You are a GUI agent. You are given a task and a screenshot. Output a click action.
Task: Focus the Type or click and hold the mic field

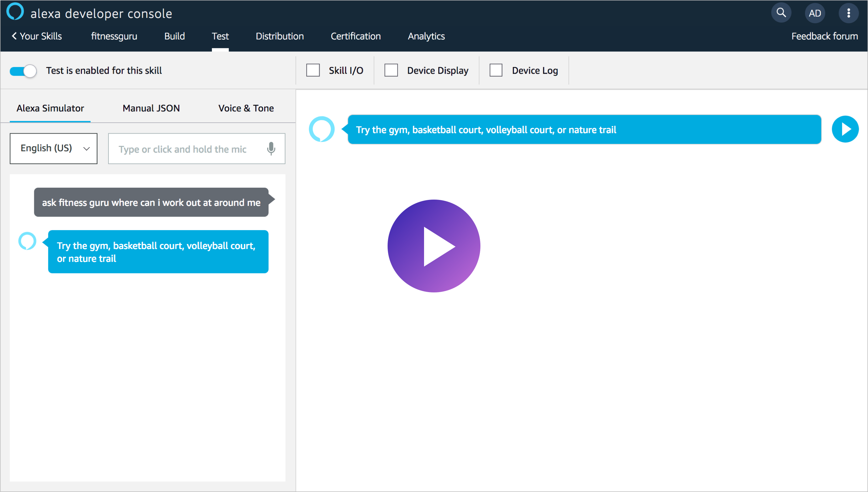(197, 148)
